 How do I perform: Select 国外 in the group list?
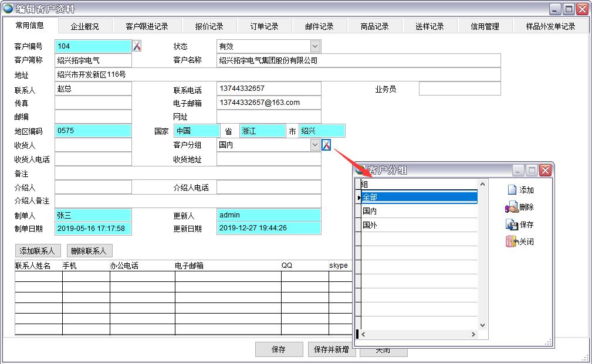419,225
